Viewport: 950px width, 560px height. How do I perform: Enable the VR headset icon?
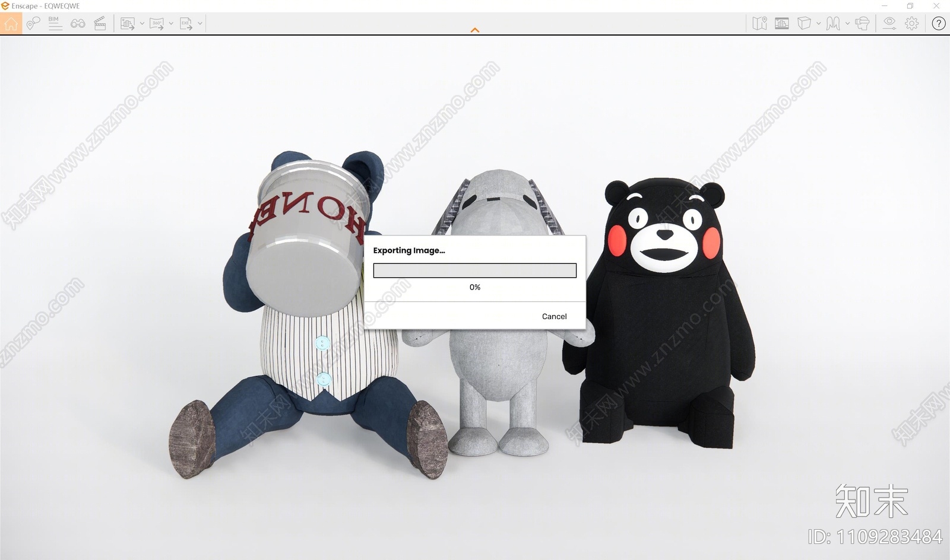[862, 24]
